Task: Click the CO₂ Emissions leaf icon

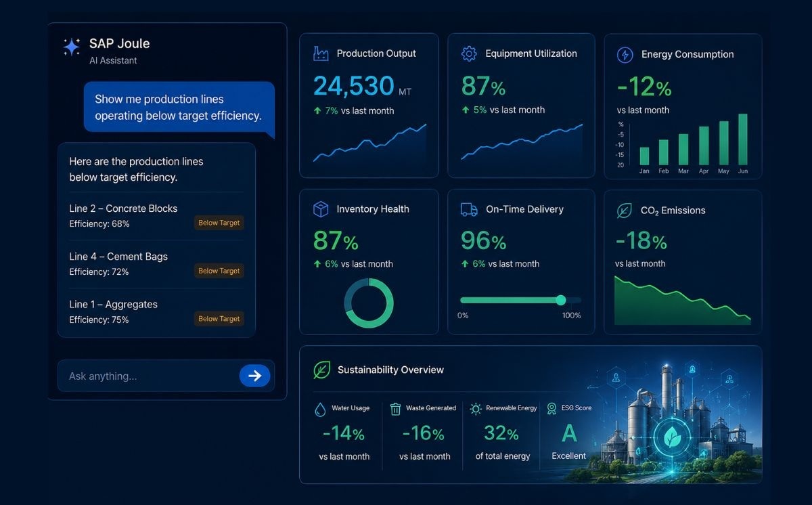Action: coord(624,211)
